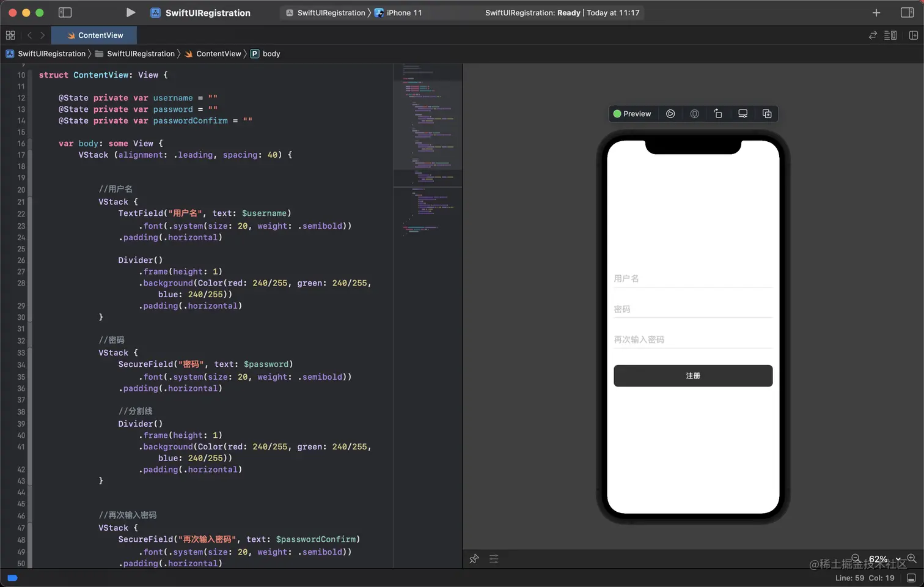Rotate the preview device orientation
The width and height of the screenshot is (924, 587).
(718, 114)
